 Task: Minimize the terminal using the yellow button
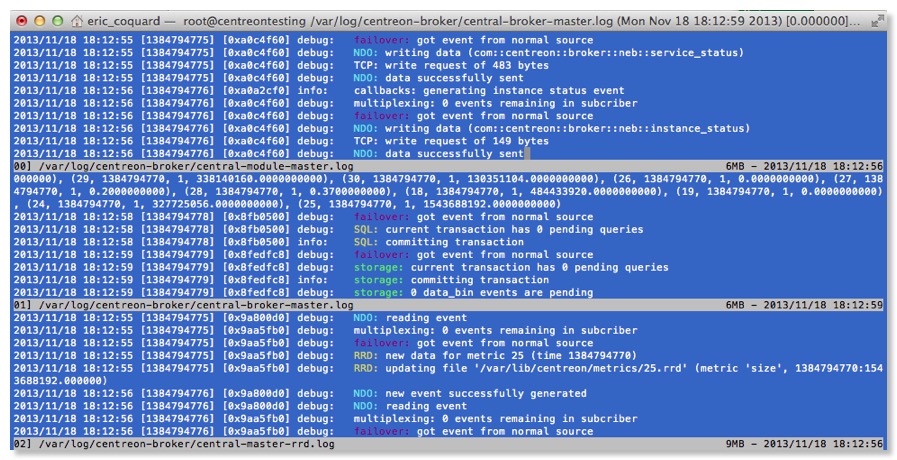point(38,20)
